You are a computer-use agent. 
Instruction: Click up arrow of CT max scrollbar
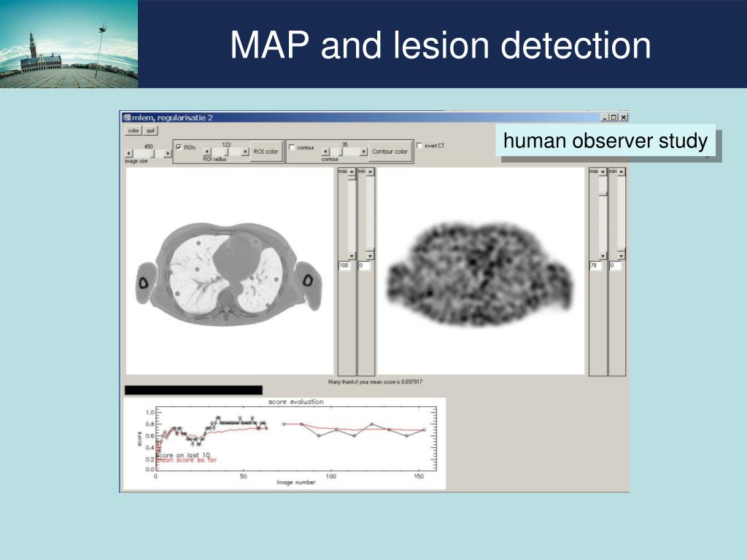(x=352, y=171)
